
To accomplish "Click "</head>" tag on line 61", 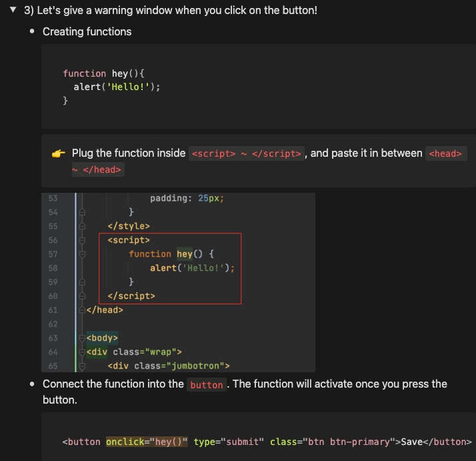I will 105,310.
